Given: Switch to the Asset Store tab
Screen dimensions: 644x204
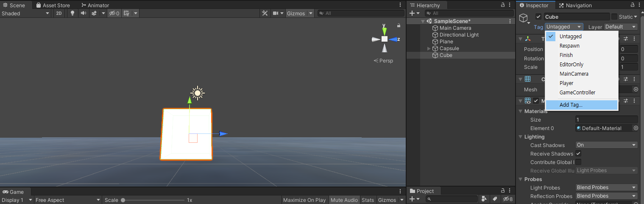Looking at the screenshot, I should point(53,5).
